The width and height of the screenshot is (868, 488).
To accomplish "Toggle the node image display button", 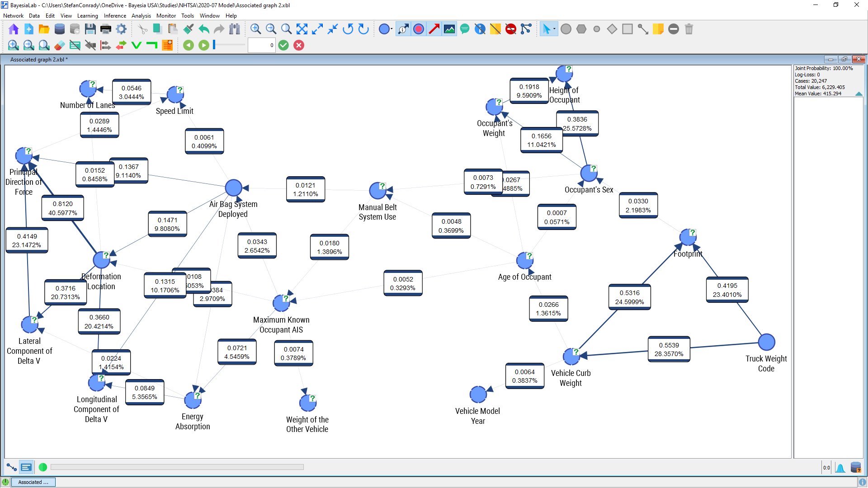I will 449,29.
